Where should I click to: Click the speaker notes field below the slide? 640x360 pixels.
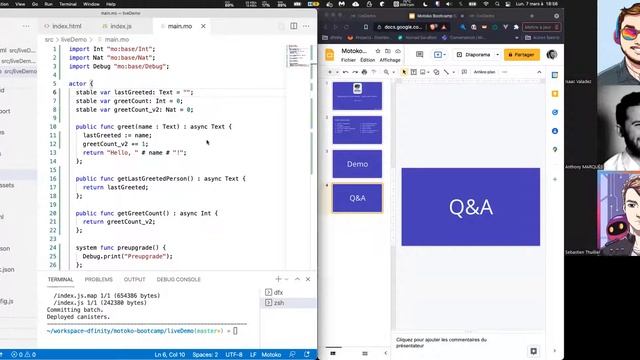[x=459, y=342]
